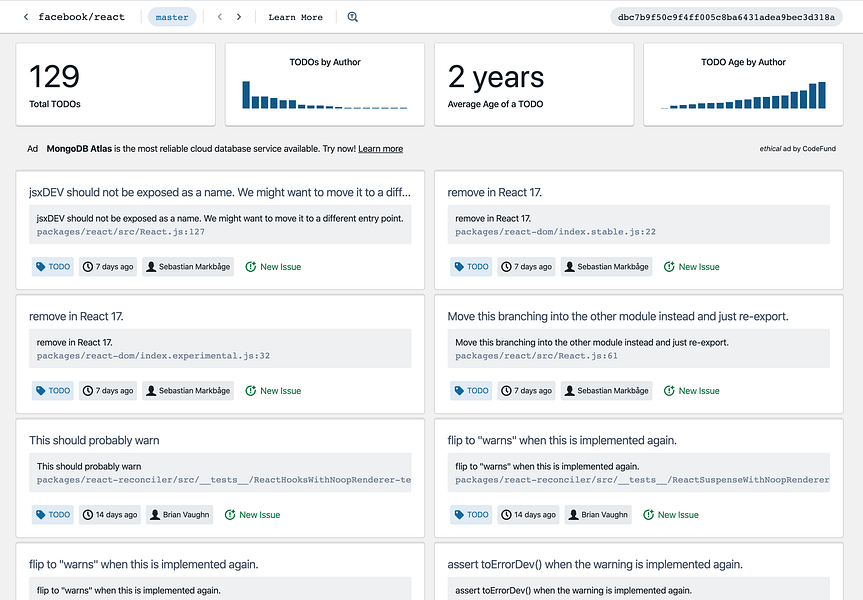Open the assert toErrorDev() card title
Screen dimensions: 863x600
click(x=595, y=564)
